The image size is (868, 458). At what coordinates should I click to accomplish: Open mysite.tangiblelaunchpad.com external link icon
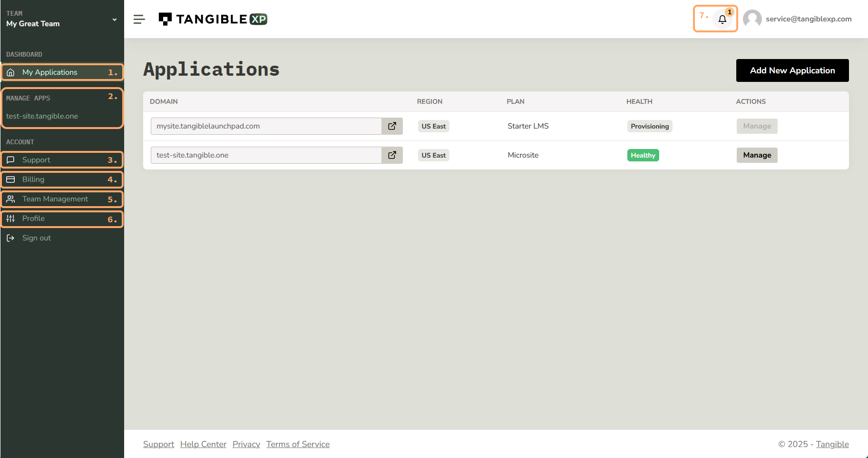392,126
